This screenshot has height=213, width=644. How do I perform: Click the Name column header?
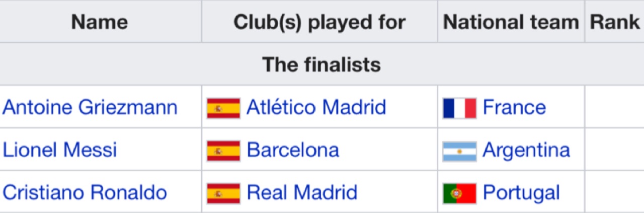click(100, 22)
